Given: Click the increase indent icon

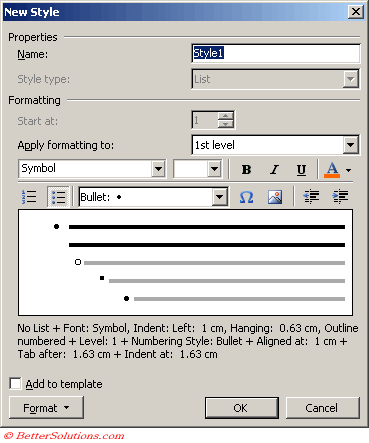Looking at the screenshot, I should click(x=340, y=197).
